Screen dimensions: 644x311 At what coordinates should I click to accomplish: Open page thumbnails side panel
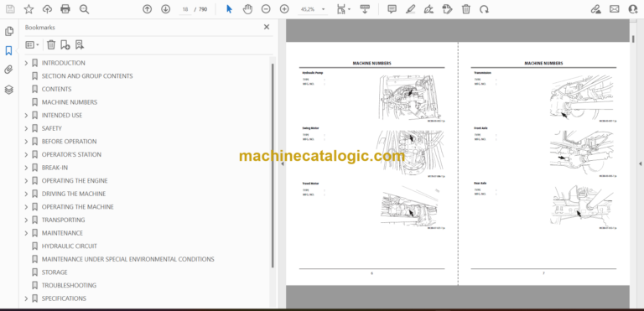[8, 31]
